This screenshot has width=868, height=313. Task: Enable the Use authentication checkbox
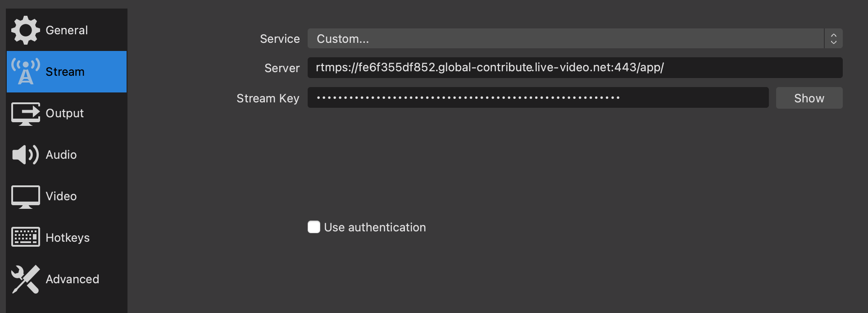pos(314,227)
